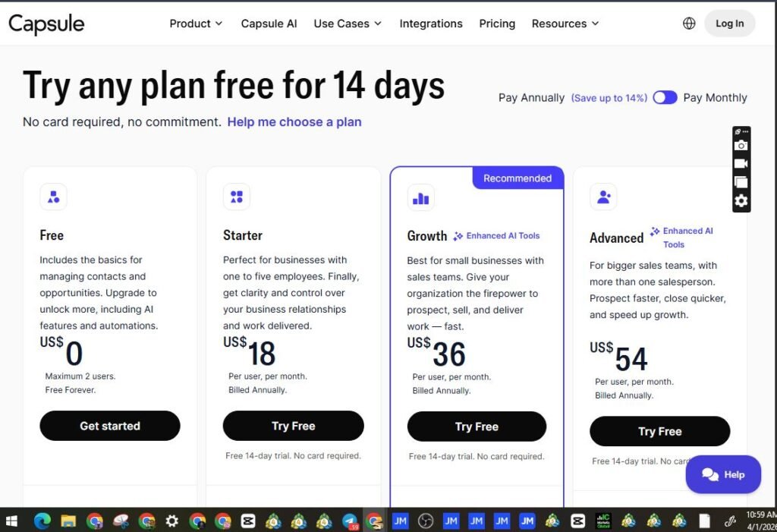Click the video recorder icon in floating toolbar
This screenshot has width=777, height=532.
point(741,163)
